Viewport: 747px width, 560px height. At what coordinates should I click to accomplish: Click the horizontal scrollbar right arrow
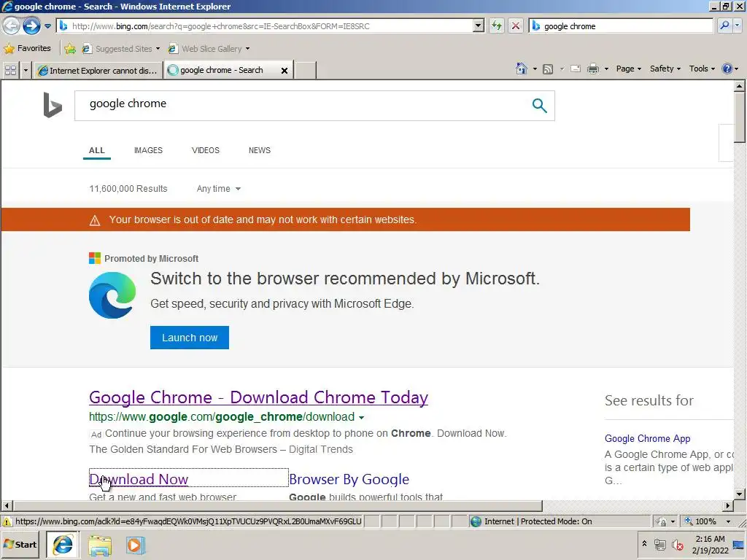[728, 506]
